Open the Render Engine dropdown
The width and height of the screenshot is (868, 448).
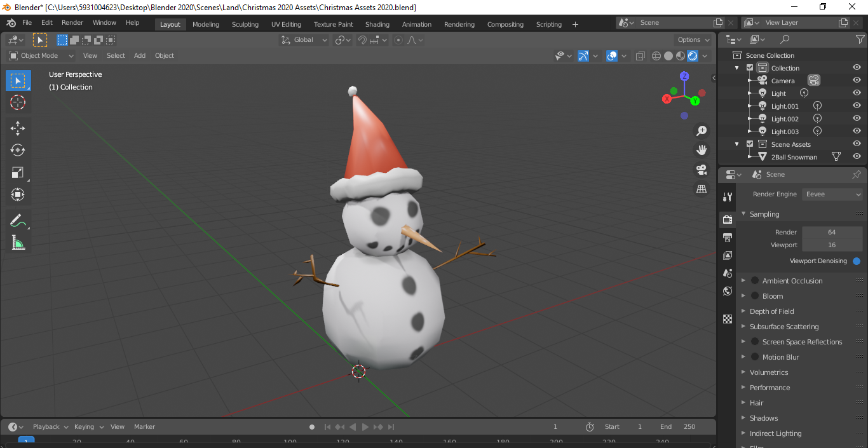pyautogui.click(x=832, y=194)
